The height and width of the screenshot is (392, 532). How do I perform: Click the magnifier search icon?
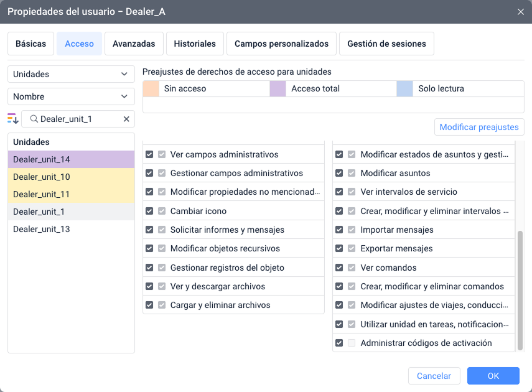[34, 119]
